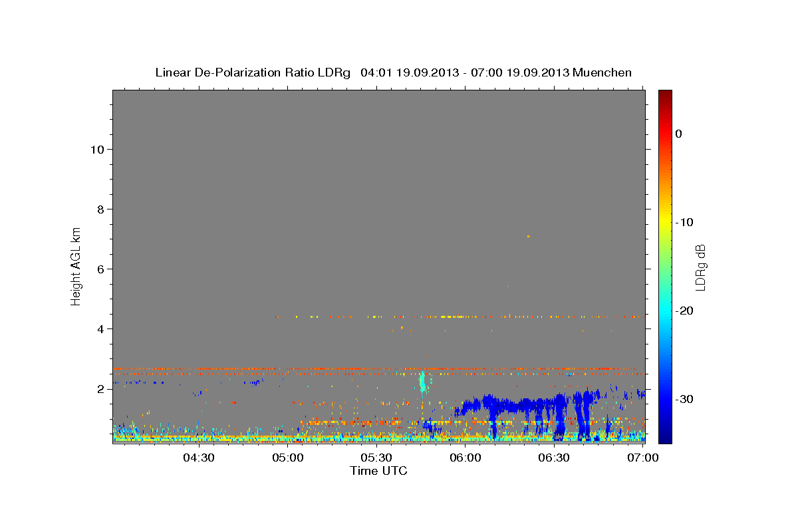Click the isolated orange dot near 7 km
798x532 pixels.
coord(529,236)
